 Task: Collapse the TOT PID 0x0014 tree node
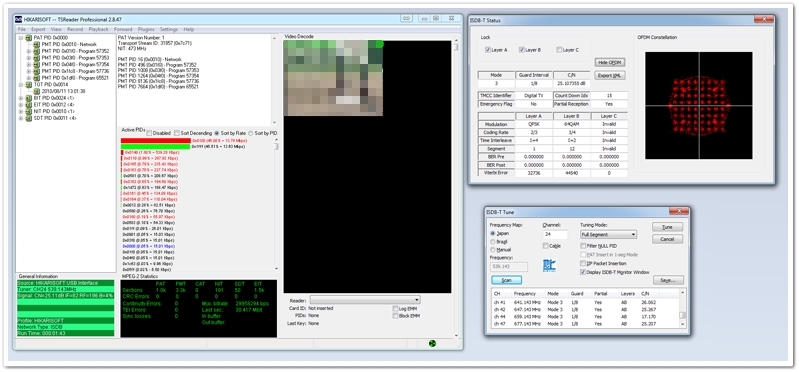pos(21,85)
